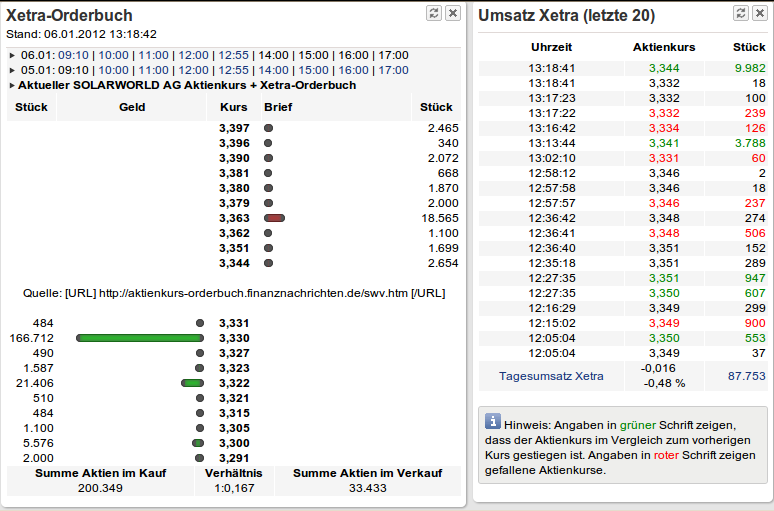Click the Geld column header

pos(132,107)
